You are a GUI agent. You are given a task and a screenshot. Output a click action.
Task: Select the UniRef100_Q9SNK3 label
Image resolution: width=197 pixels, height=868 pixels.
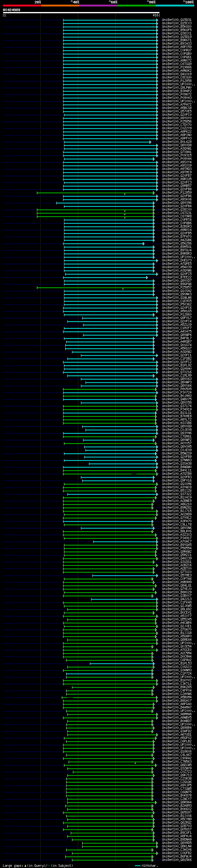(x=177, y=294)
